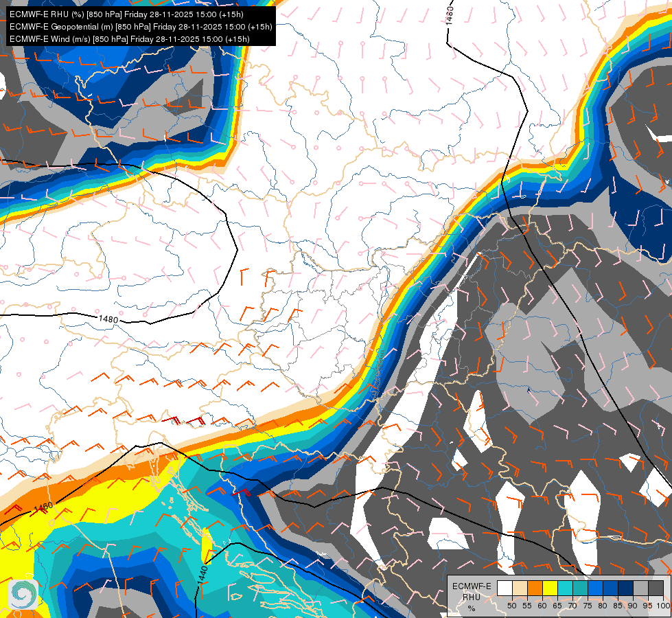Click the legend value 70
Screen dimensions: 672x618
(572, 606)
